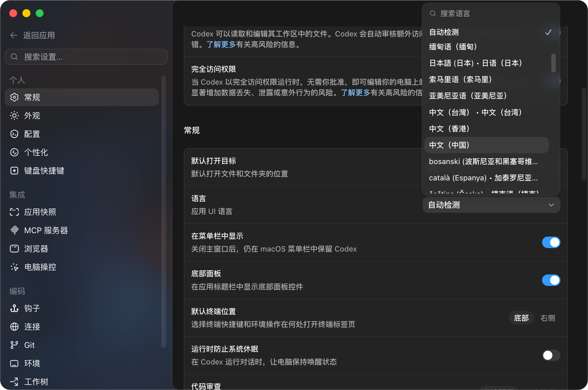Choose bosanski language option
This screenshot has height=390, width=588.
tap(487, 161)
